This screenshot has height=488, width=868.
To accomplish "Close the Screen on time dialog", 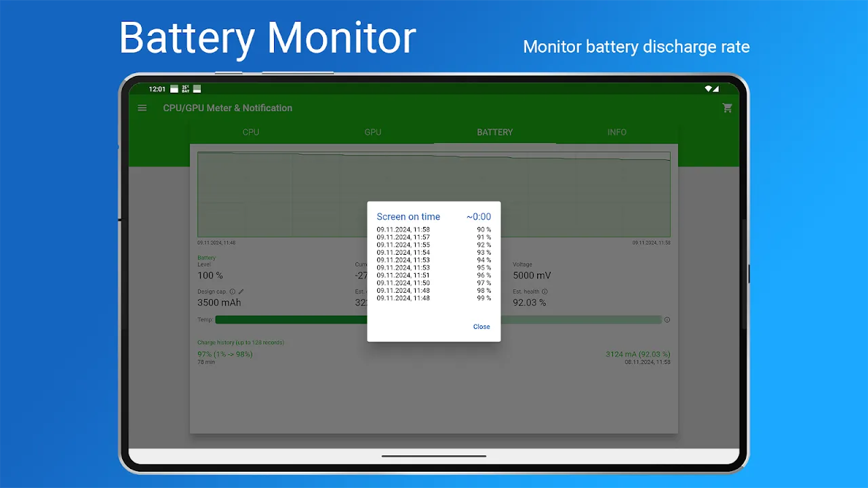I will (481, 326).
